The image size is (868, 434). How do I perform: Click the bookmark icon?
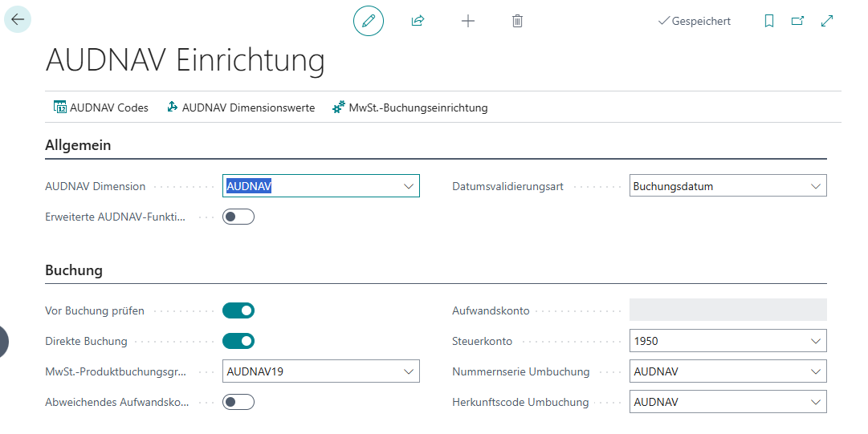[769, 21]
